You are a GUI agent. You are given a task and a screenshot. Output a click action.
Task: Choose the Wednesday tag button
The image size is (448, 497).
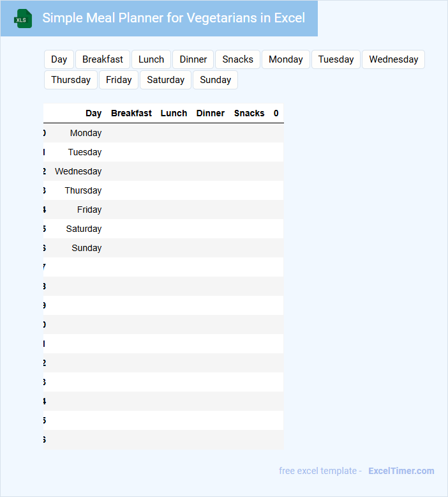[x=394, y=59]
